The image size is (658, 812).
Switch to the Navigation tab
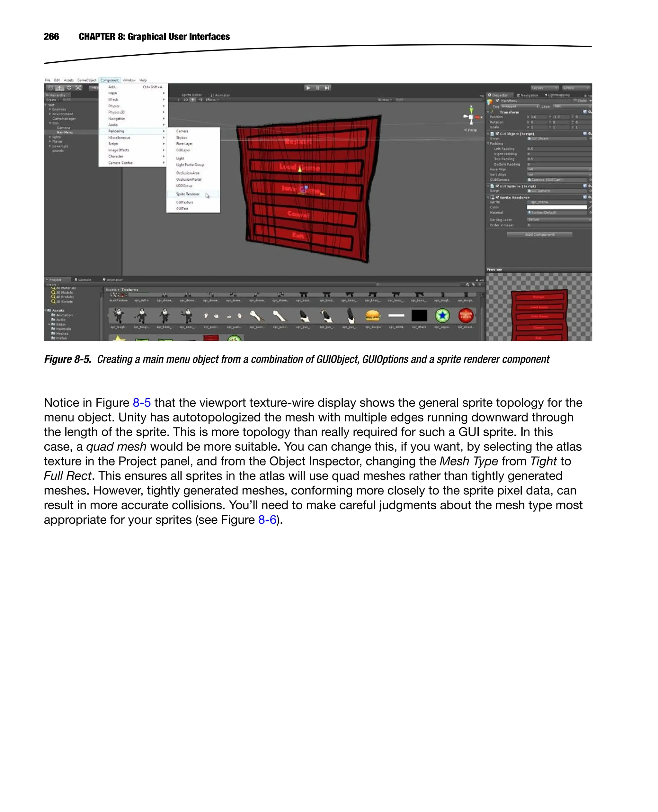(x=527, y=95)
